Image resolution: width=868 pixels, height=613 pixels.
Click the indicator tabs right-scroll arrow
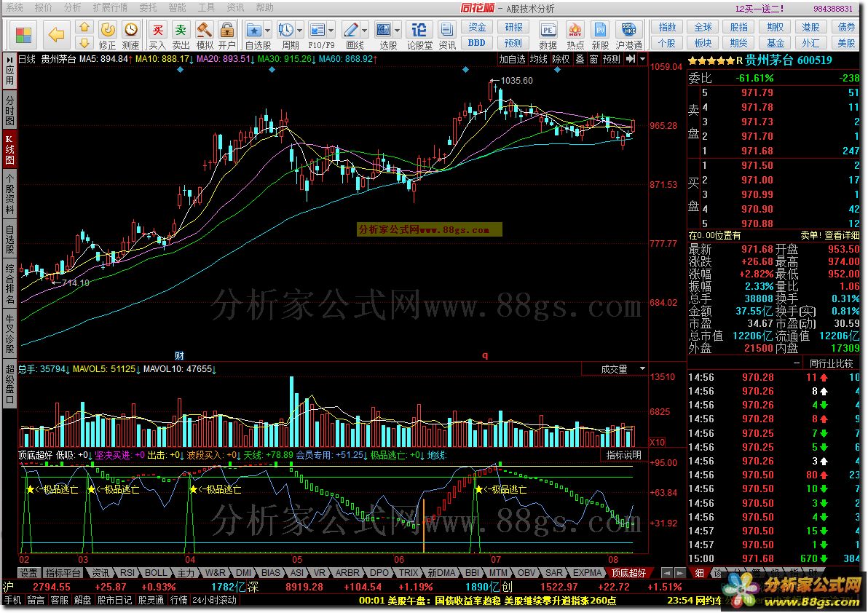pos(680,573)
